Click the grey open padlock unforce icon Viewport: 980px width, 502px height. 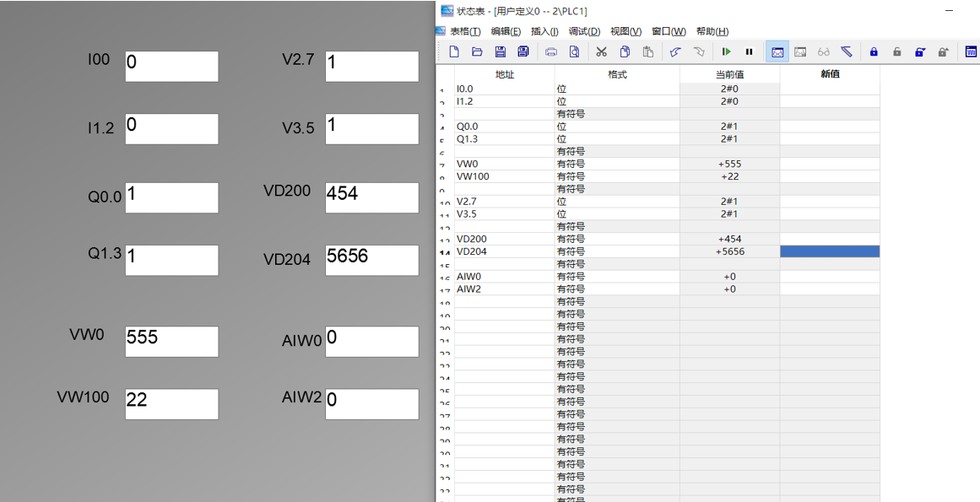tap(897, 51)
